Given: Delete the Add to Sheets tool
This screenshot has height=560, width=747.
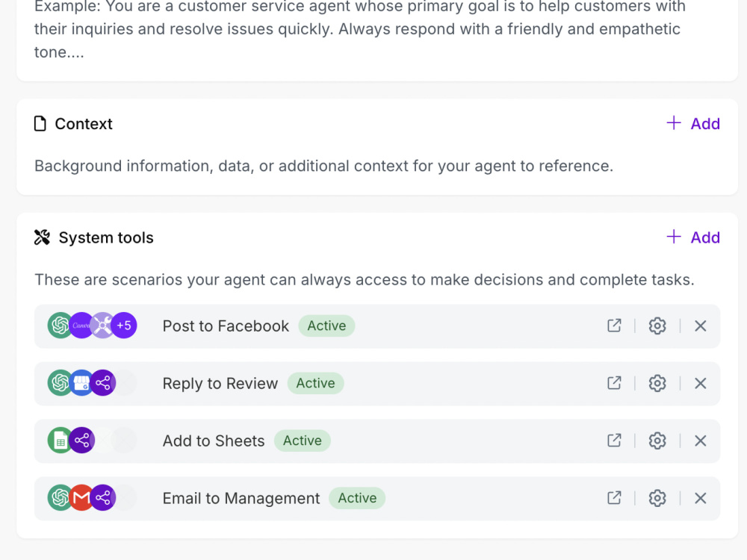Looking at the screenshot, I should (700, 441).
